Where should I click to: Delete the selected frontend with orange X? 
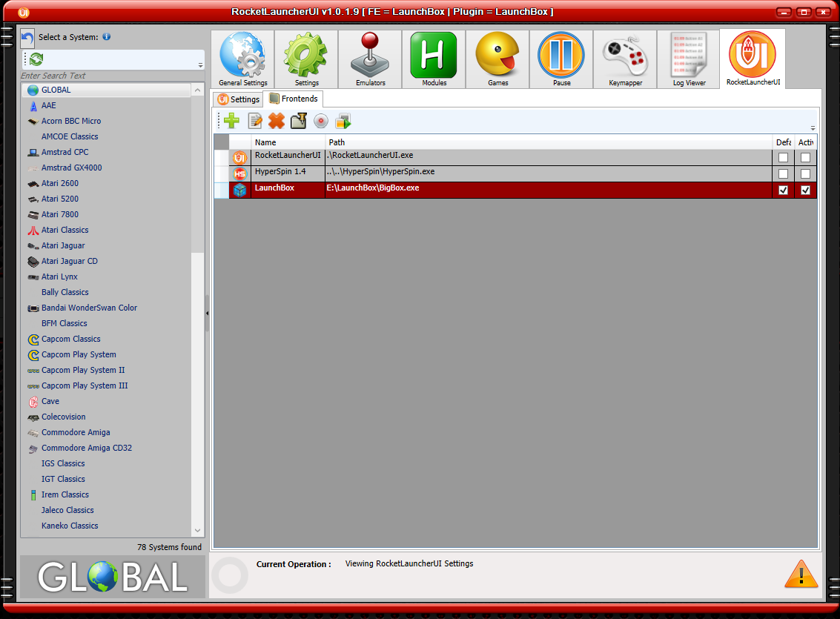tap(277, 121)
